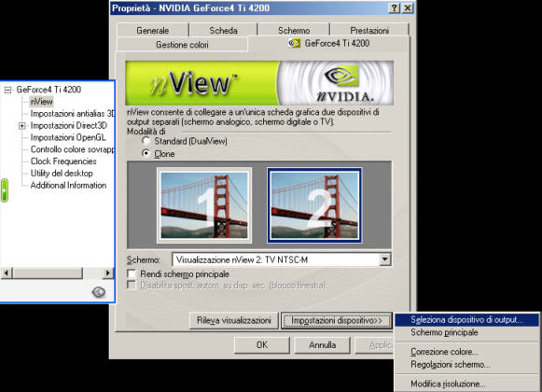Click tree panel scrollbar left arrow
Screen dimensions: 542x392
pyautogui.click(x=7, y=273)
